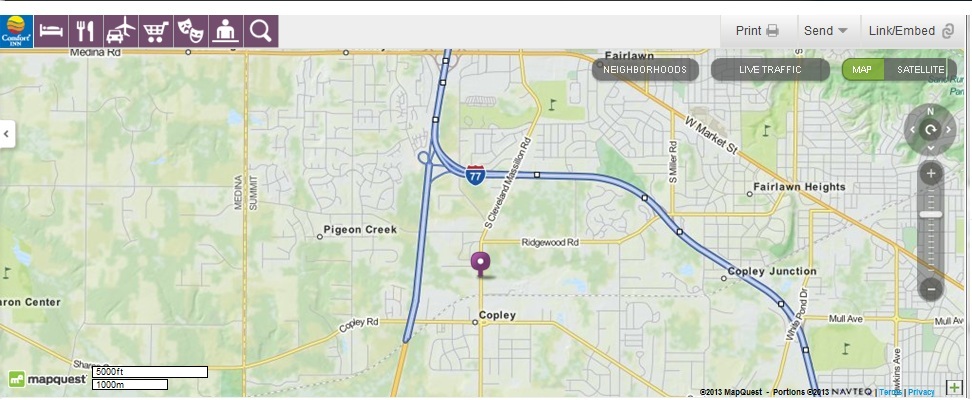
Task: Show nearby hotels with bed icon
Action: (51, 32)
